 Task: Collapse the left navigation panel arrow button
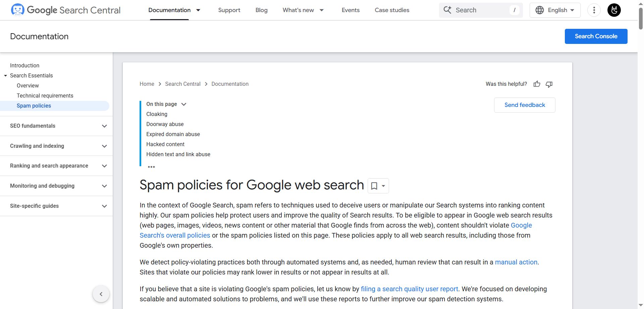101,294
